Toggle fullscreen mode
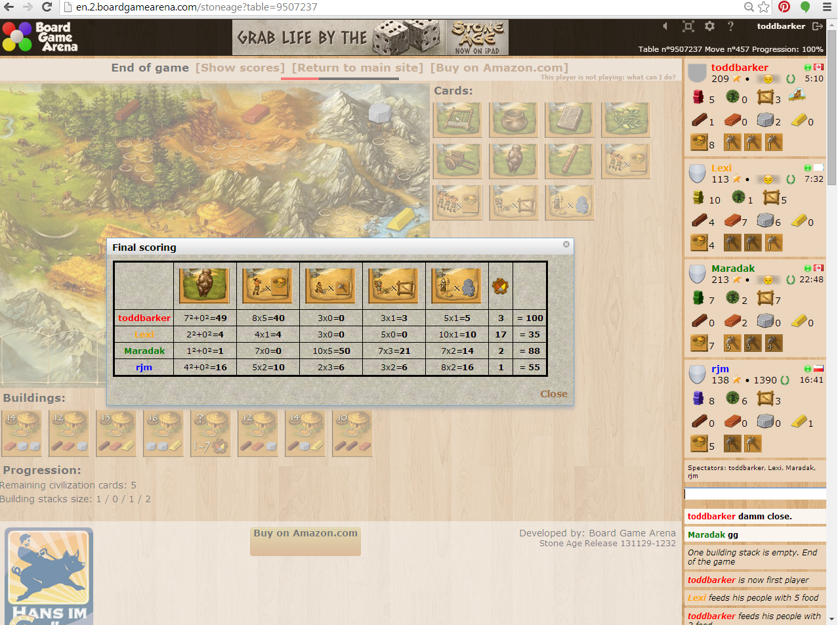The height and width of the screenshot is (625, 840). click(687, 26)
